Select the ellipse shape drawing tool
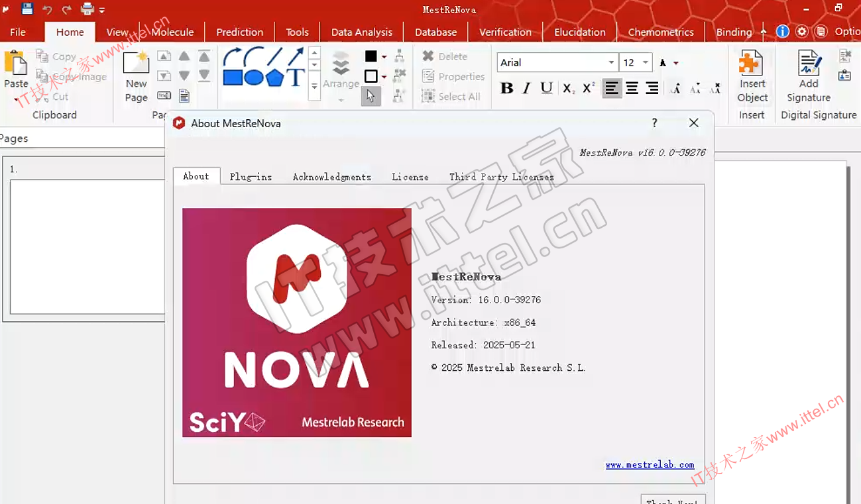 click(x=253, y=77)
